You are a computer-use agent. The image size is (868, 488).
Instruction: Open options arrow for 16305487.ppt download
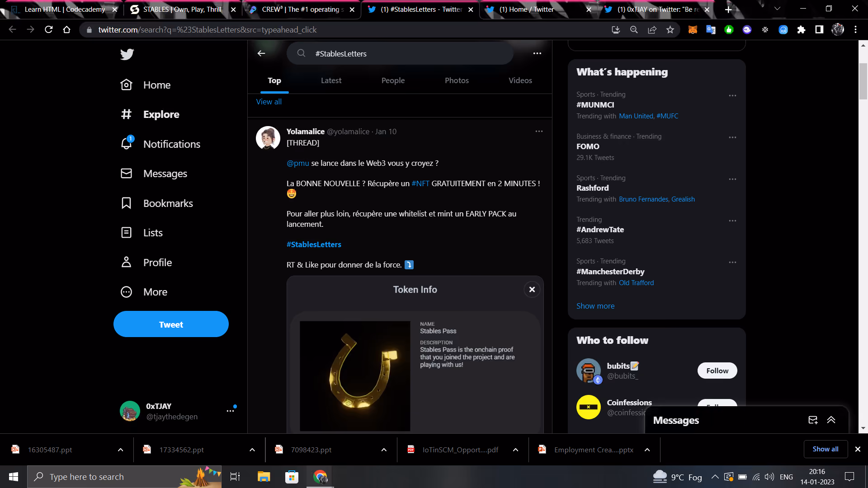pos(120,450)
